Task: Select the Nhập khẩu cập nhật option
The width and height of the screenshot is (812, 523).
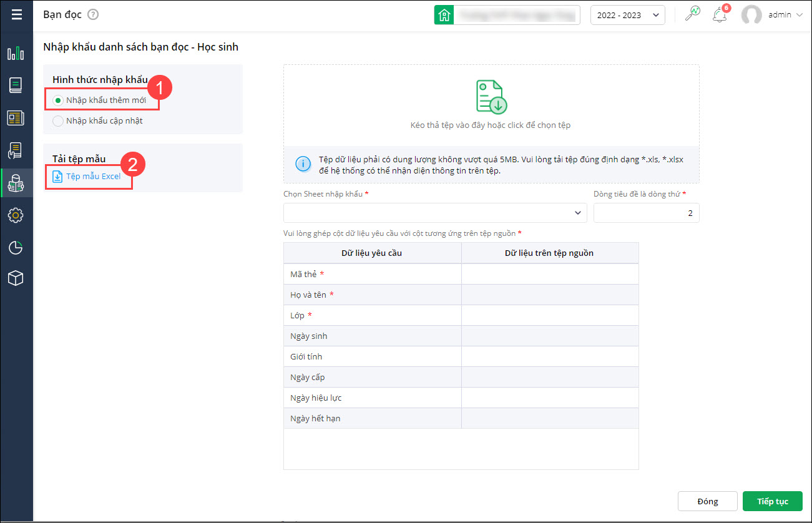Action: [x=99, y=121]
